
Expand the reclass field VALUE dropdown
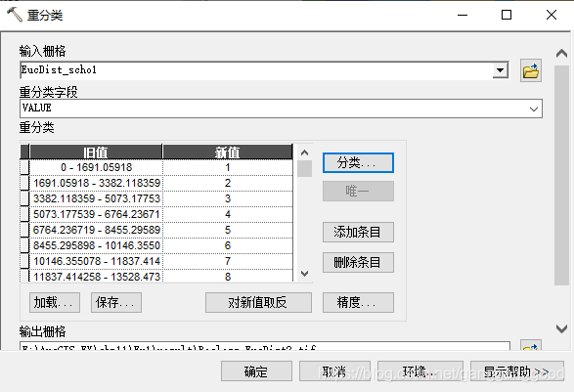pyautogui.click(x=533, y=109)
